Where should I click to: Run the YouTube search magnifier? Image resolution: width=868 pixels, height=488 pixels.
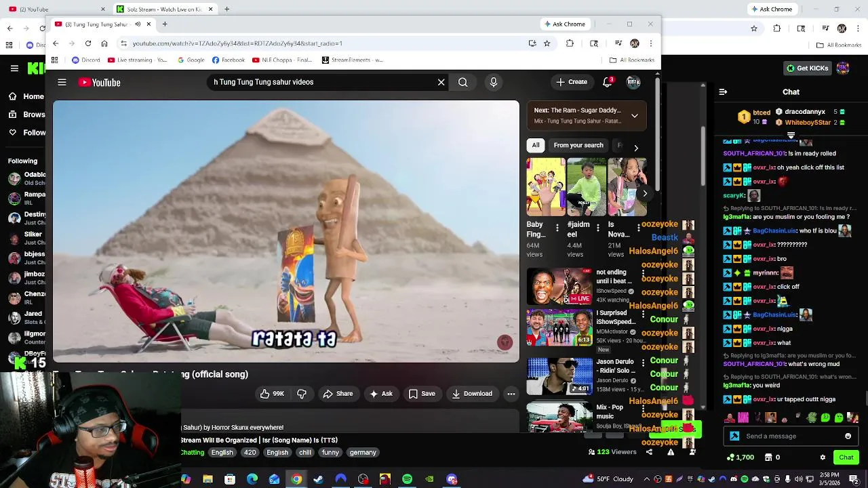pyautogui.click(x=462, y=82)
